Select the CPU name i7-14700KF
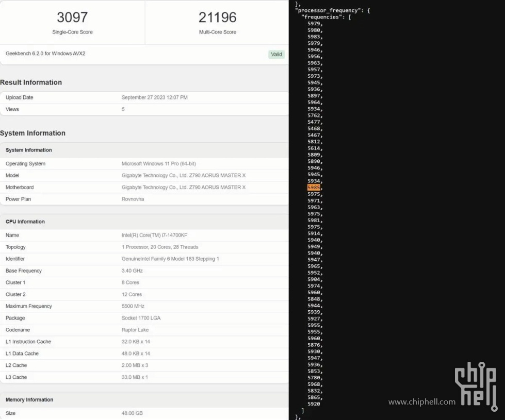The image size is (505, 420). tap(154, 236)
